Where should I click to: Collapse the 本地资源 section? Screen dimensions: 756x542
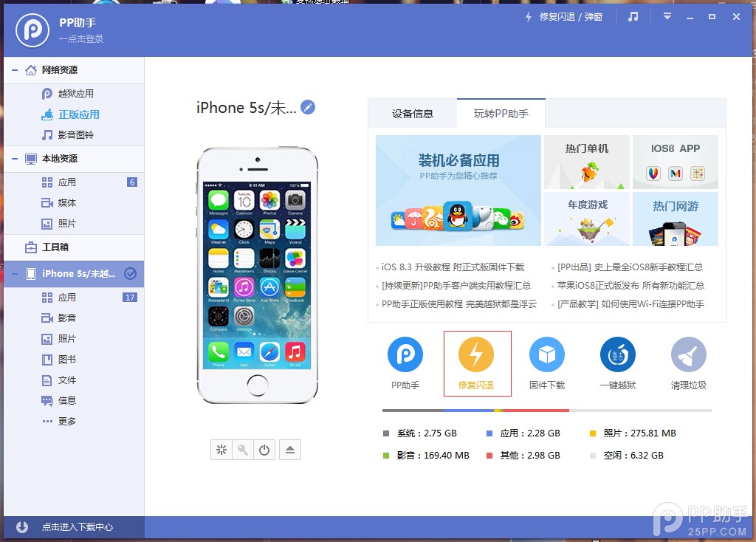pos(15,159)
